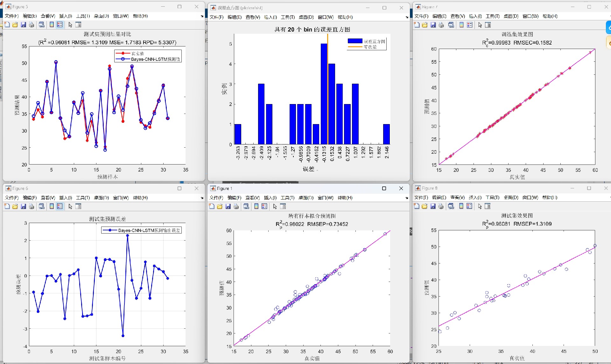Open Property Inspector in Figure 7 toolbar
The height and width of the screenshot is (364, 611).
pos(488,25)
